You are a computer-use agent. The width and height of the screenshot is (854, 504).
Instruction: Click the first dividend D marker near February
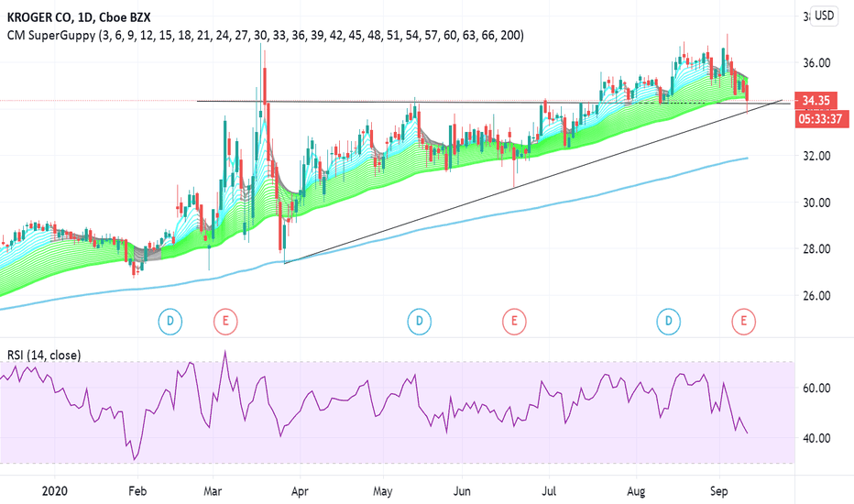tap(170, 322)
